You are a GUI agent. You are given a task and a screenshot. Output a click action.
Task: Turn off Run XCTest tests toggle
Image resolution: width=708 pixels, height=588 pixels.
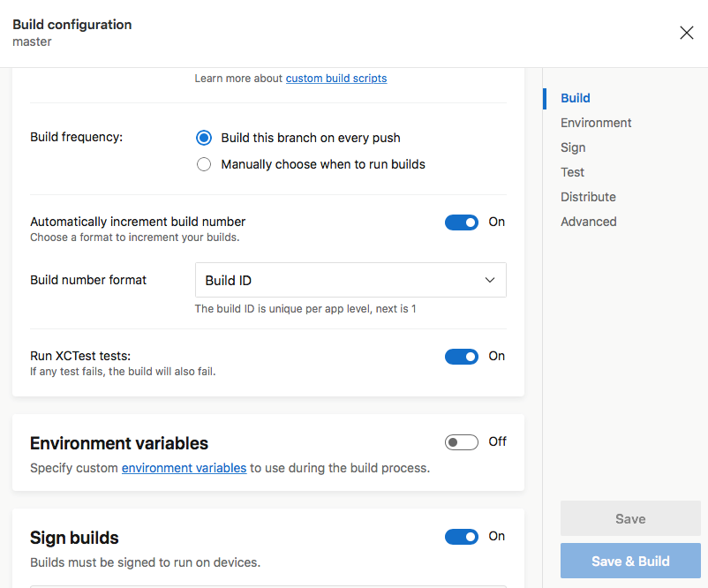coord(462,357)
